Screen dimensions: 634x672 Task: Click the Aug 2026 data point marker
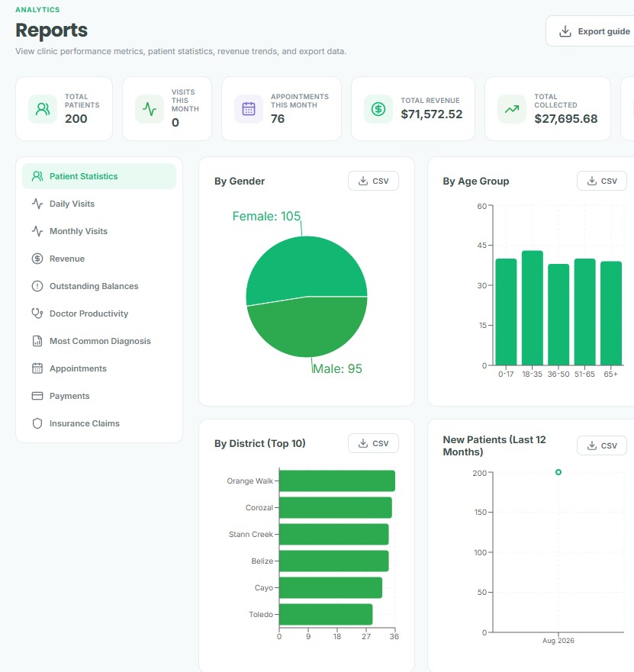pos(558,472)
